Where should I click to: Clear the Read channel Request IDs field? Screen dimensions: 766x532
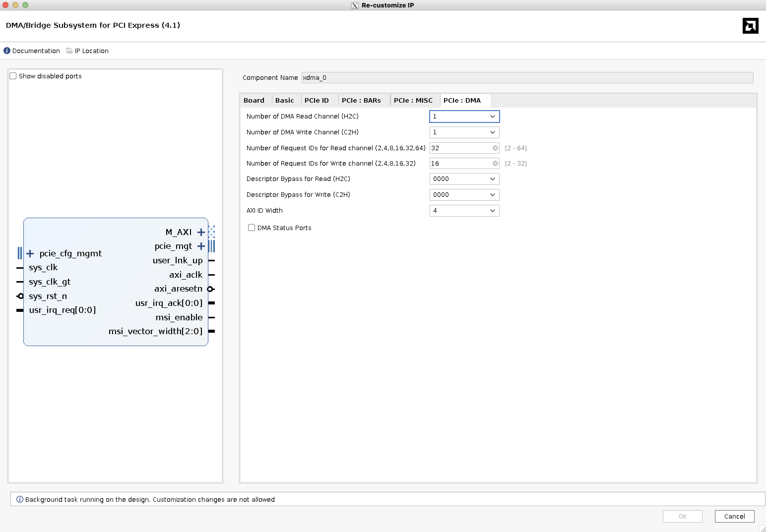(495, 148)
